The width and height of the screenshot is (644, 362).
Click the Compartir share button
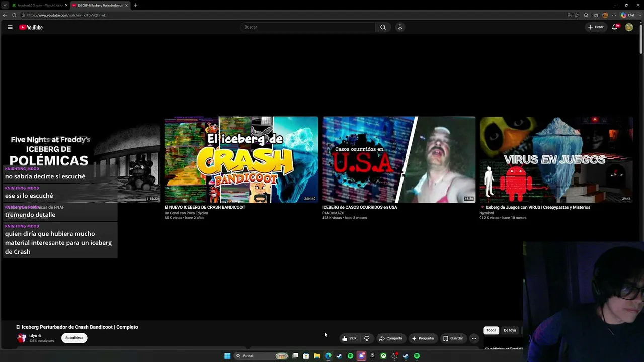coord(391,338)
